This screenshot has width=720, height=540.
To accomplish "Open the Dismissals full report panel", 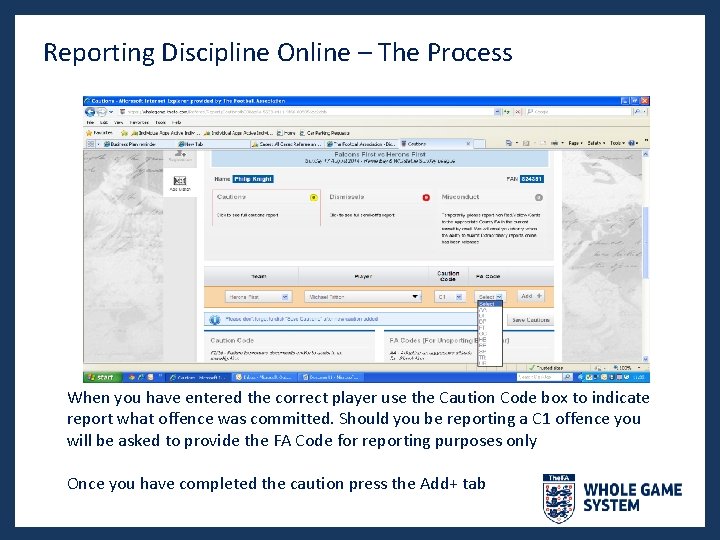I will tap(378, 208).
